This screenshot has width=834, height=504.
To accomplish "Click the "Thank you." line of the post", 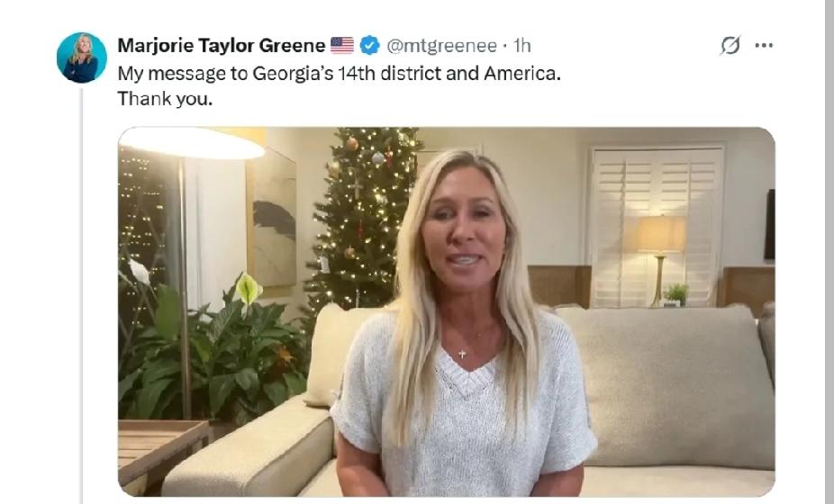I will point(165,99).
